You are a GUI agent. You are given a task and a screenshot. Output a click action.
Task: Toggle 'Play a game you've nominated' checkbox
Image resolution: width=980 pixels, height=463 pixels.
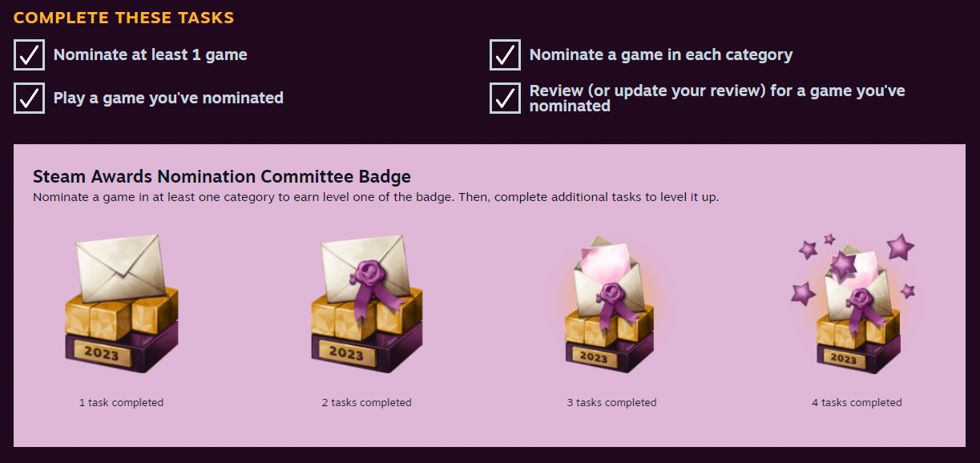coord(30,99)
